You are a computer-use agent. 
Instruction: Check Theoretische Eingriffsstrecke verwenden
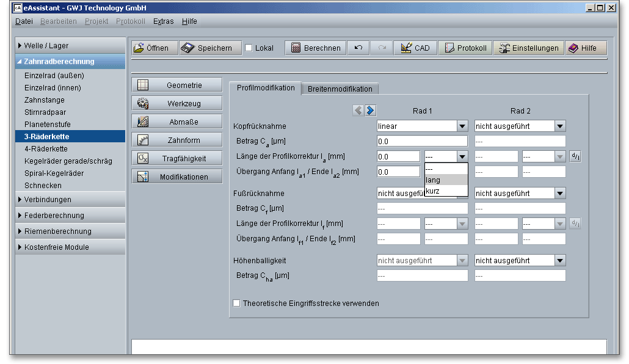tap(237, 303)
